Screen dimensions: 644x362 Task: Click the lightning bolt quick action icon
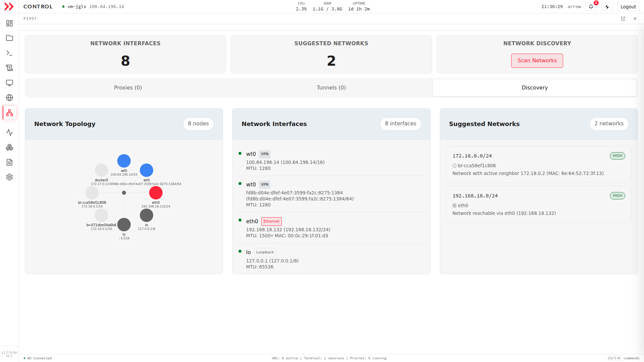point(607,7)
